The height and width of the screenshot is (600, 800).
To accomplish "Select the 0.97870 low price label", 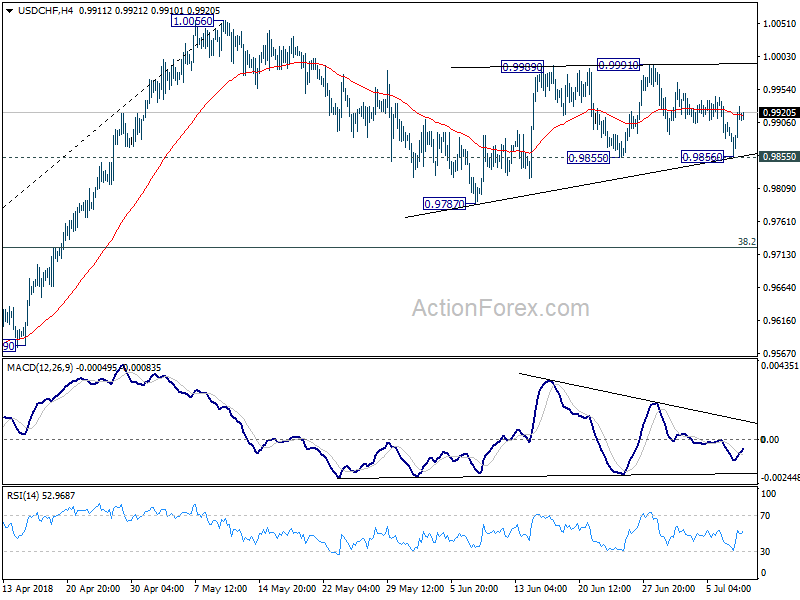I will click(x=444, y=204).
